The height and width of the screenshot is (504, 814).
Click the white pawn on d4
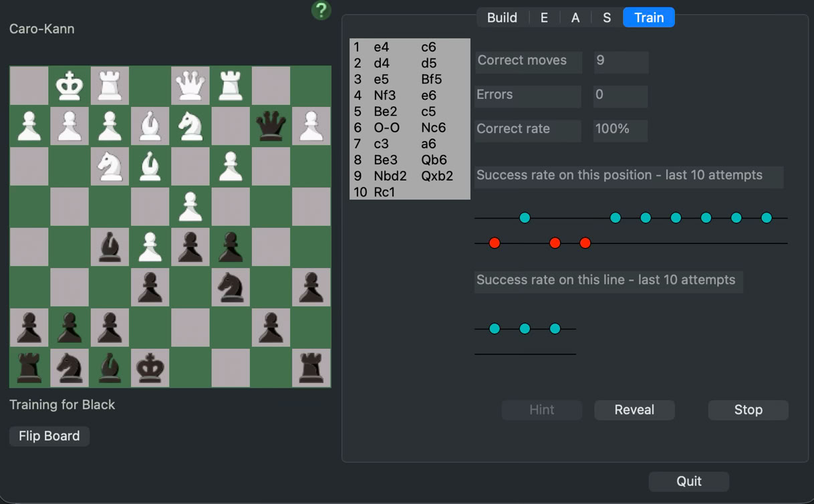[x=190, y=207]
